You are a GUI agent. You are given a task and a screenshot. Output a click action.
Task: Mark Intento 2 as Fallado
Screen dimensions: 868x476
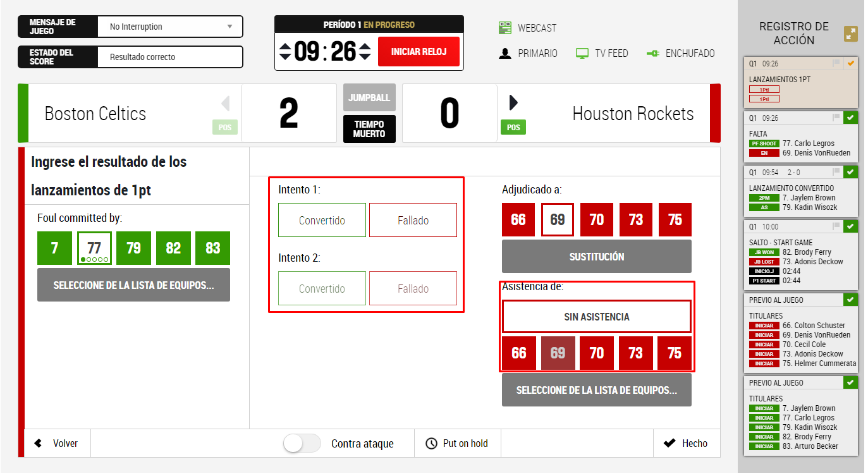[413, 288]
